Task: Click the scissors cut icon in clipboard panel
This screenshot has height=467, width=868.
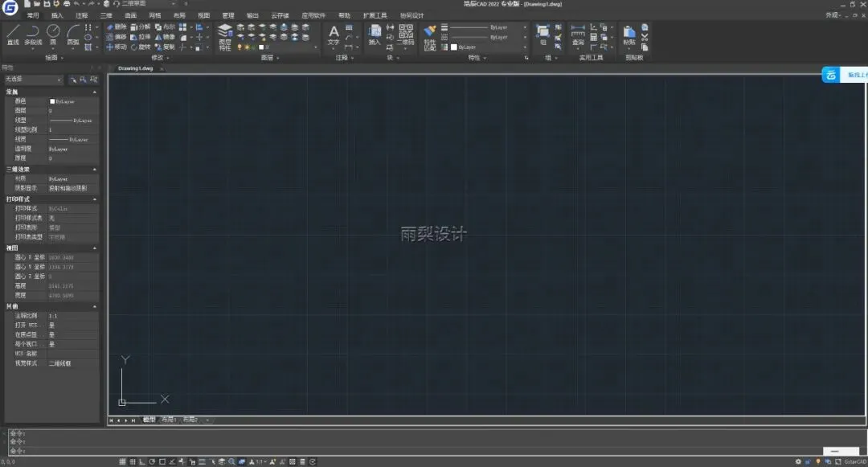Action: click(645, 37)
